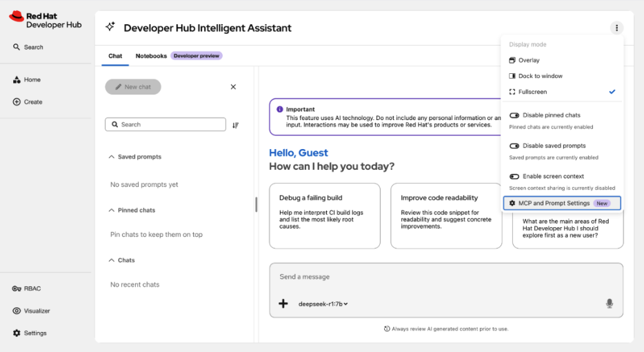
Task: Choose the Red Hat Developer Hub areas prompt
Action: coord(567,229)
